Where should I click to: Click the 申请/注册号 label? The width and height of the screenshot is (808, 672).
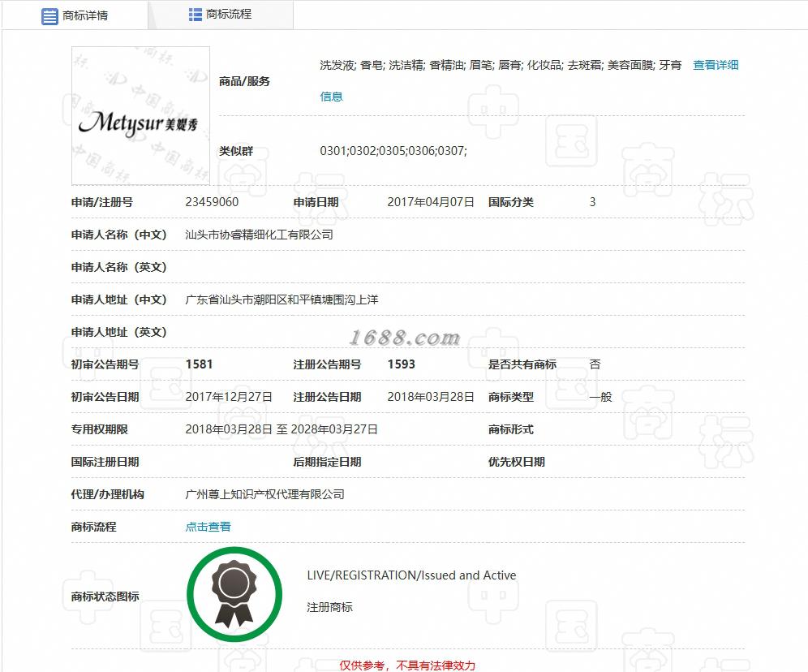[102, 202]
